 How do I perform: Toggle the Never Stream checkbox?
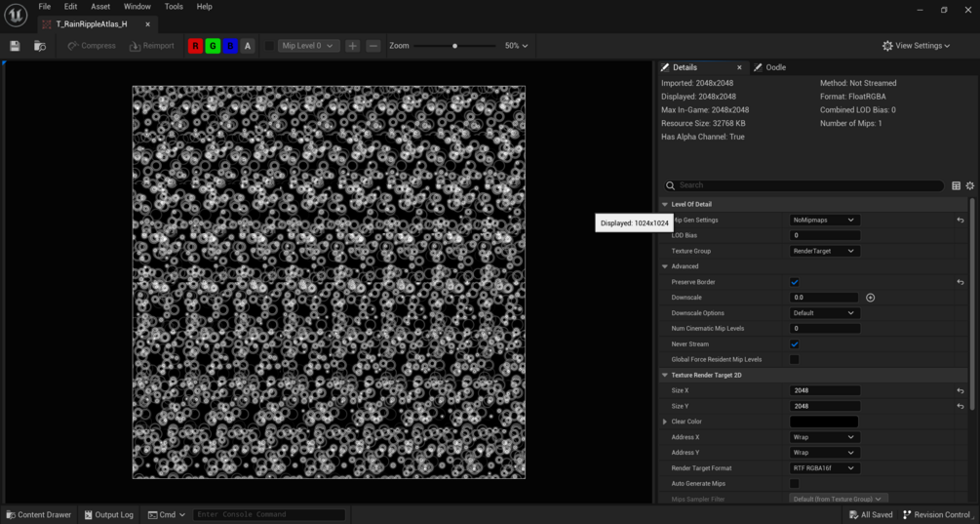pos(795,343)
